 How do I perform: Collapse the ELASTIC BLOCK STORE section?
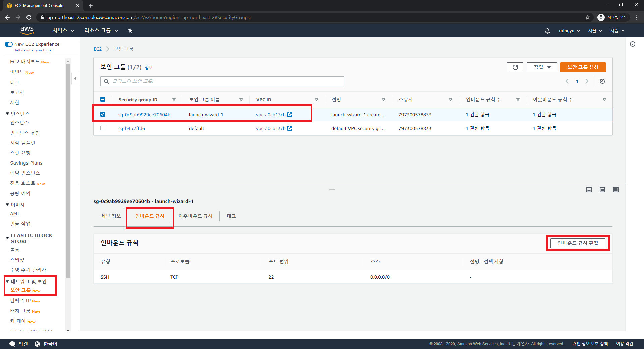7,238
